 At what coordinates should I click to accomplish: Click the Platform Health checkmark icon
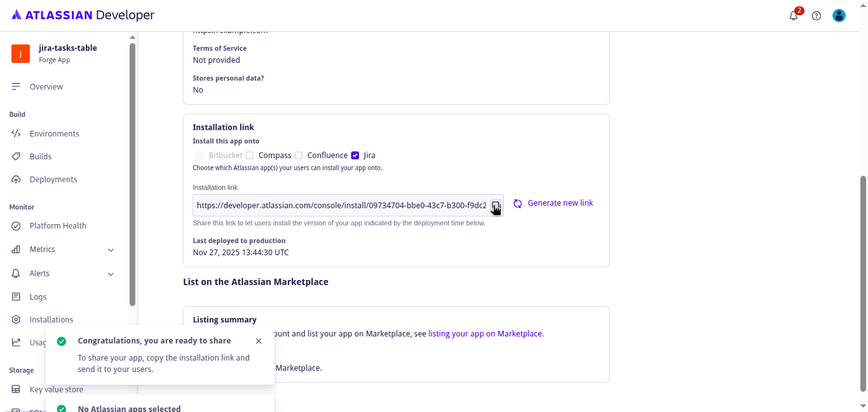17,225
